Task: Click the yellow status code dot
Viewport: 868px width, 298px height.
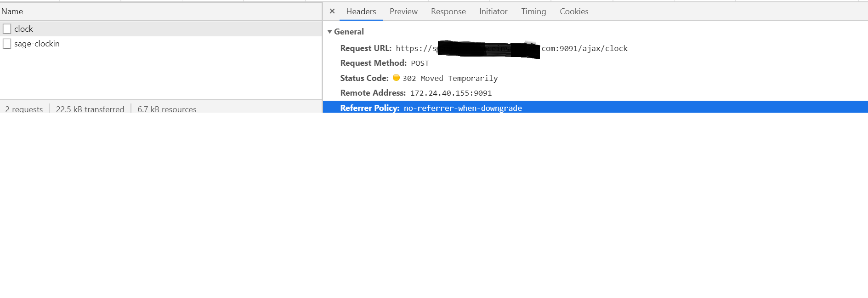Action: tap(396, 78)
